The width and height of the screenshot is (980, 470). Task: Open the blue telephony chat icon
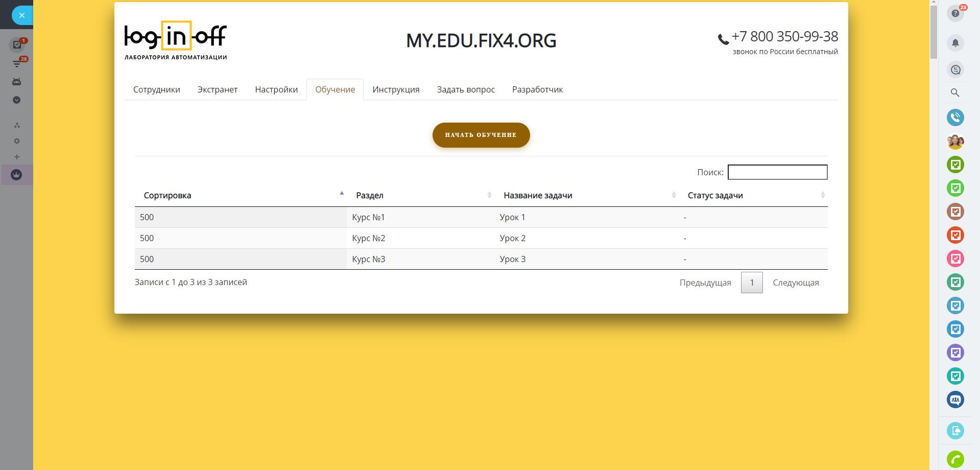[x=955, y=118]
